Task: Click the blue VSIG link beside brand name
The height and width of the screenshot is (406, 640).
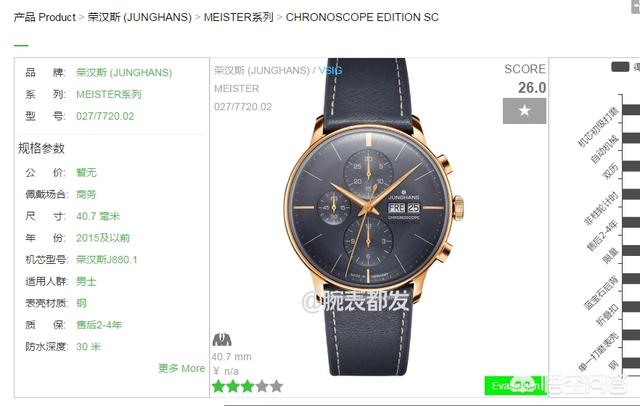Action: (x=330, y=71)
